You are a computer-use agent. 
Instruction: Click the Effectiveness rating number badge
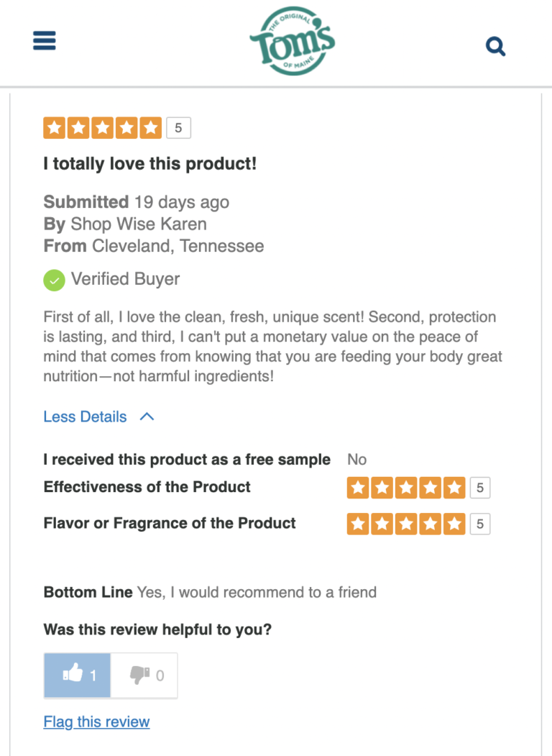(480, 488)
